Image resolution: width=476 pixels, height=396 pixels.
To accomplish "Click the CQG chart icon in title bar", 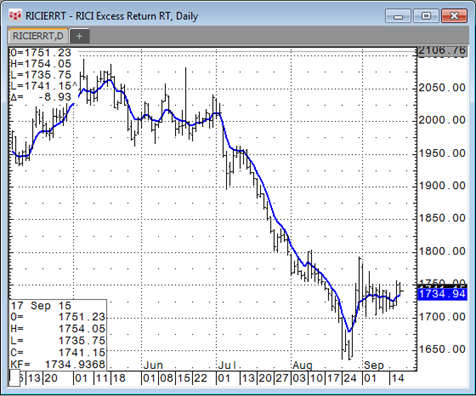I will [15, 16].
